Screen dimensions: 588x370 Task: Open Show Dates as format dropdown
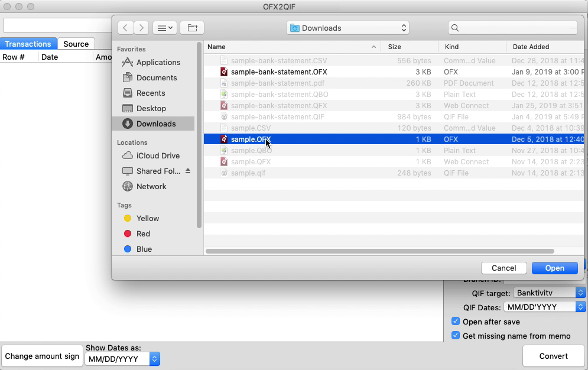coord(123,359)
